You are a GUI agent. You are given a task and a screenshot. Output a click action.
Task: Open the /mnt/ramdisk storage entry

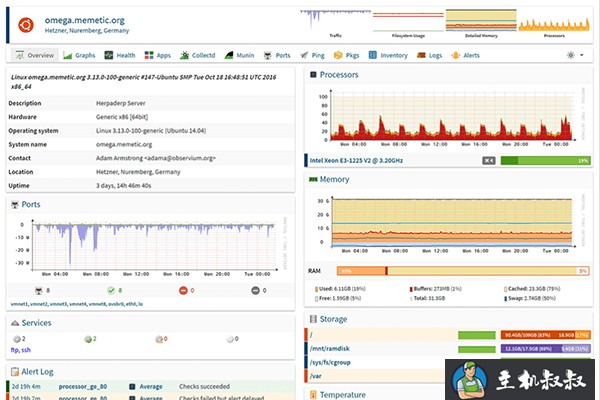tap(329, 348)
